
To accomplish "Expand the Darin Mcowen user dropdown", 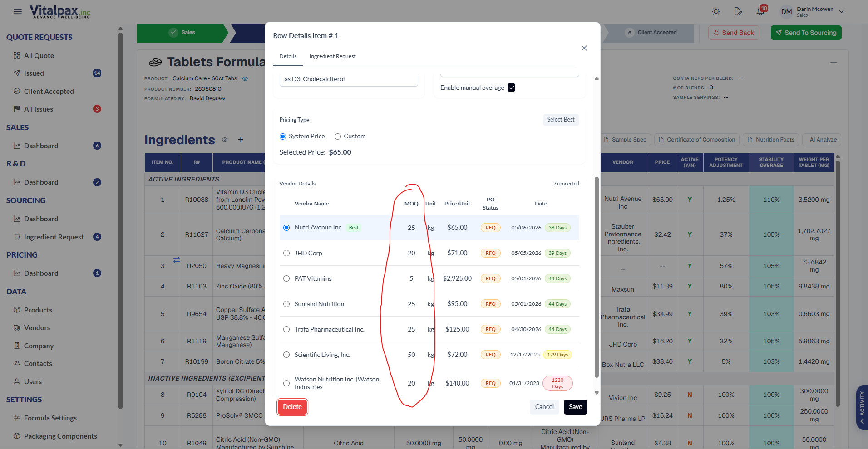I will 841,12.
